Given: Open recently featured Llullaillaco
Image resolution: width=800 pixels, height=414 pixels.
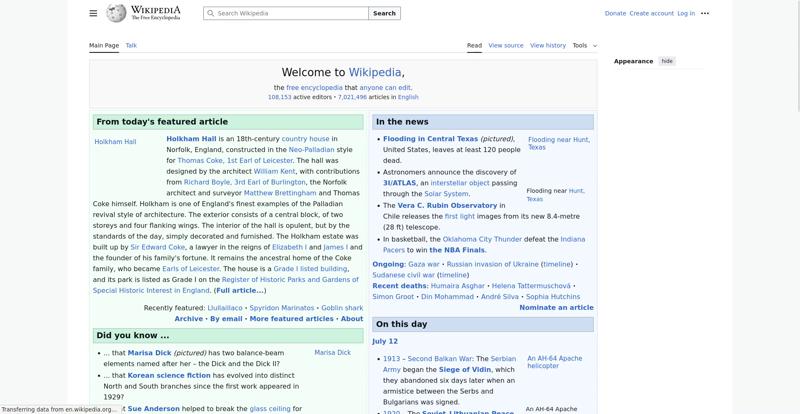Looking at the screenshot, I should pyautogui.click(x=225, y=308).
